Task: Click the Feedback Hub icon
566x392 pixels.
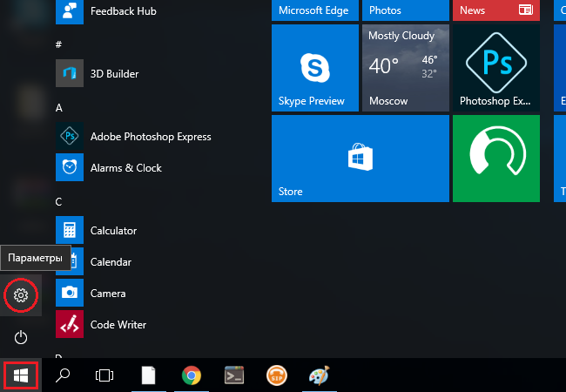Action: point(70,10)
